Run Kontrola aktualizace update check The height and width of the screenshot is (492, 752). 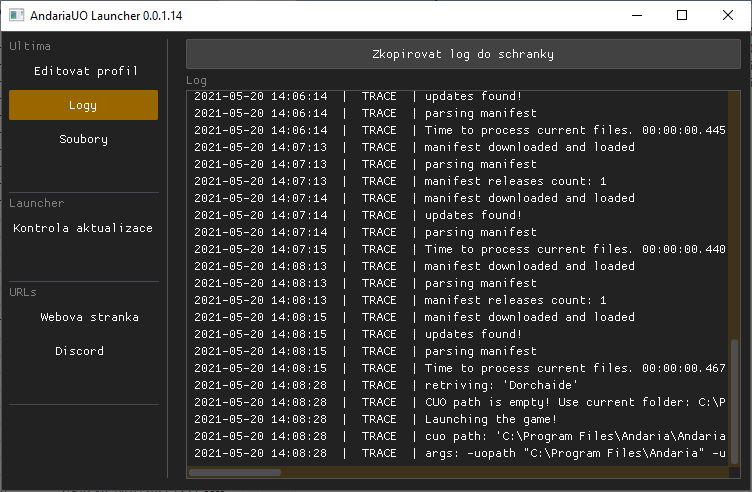click(x=84, y=228)
